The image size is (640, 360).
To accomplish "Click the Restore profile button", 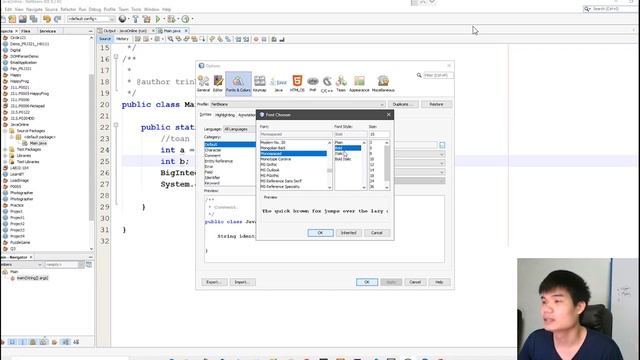I will [x=436, y=104].
